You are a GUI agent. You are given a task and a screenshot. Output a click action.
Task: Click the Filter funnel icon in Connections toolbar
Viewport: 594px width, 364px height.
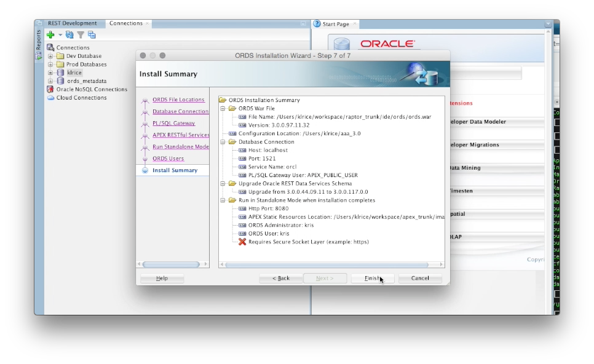coord(81,35)
